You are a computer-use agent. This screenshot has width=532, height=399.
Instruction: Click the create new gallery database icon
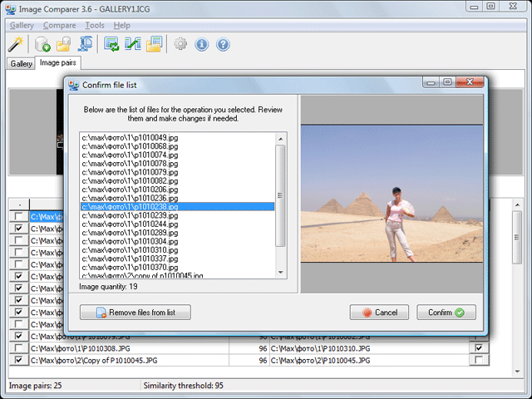click(x=42, y=44)
